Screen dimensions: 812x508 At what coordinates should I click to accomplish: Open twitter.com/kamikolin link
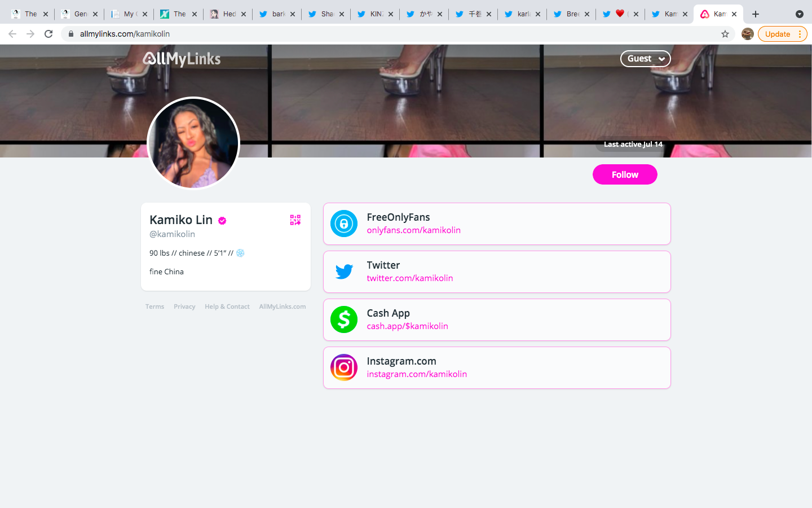coord(410,278)
